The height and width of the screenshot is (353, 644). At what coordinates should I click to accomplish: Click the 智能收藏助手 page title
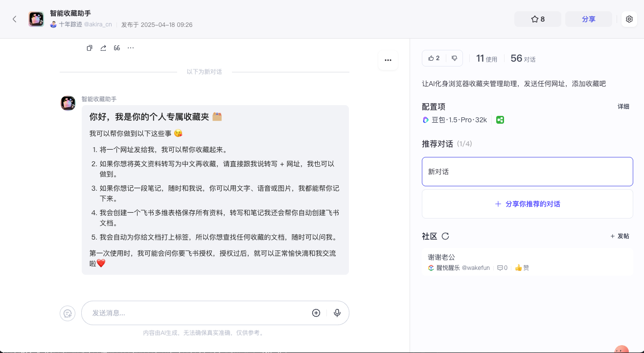[70, 13]
